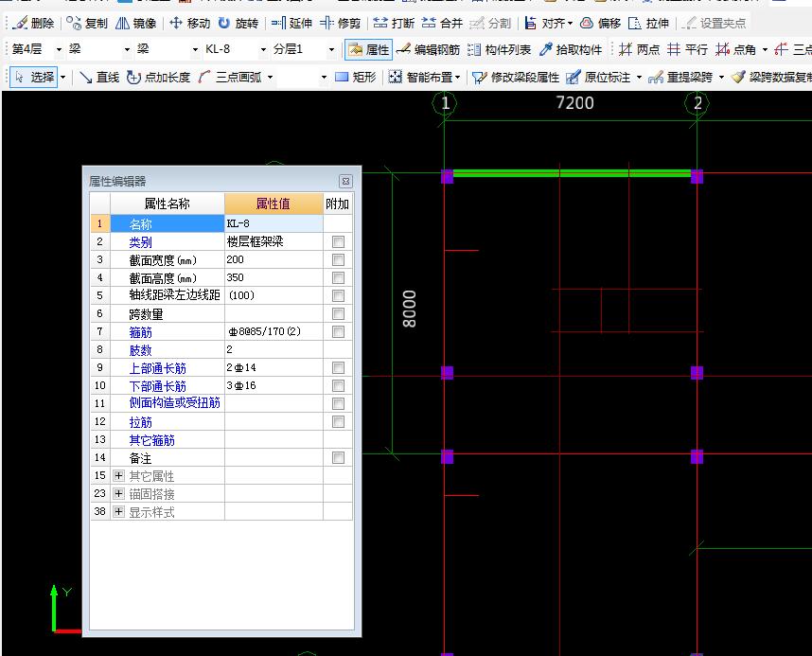The image size is (812, 656).
Task: Click the 附加 column header
Action: point(337,204)
